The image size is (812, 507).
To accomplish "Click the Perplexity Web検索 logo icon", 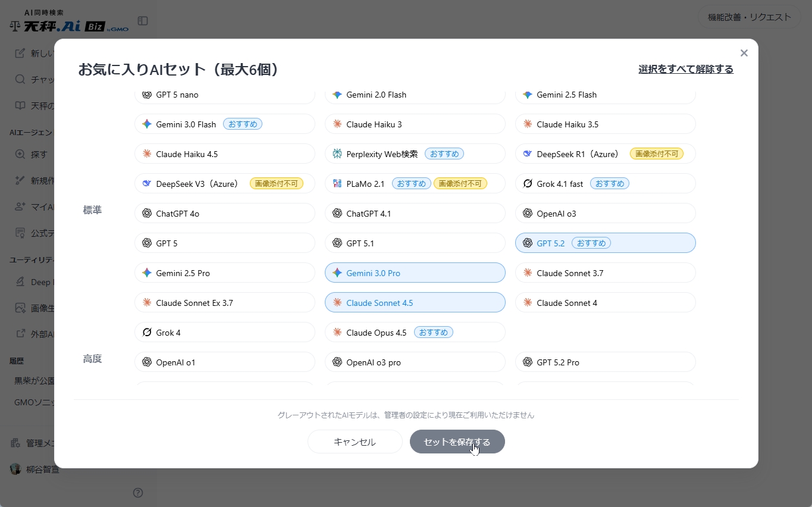I will click(x=337, y=154).
